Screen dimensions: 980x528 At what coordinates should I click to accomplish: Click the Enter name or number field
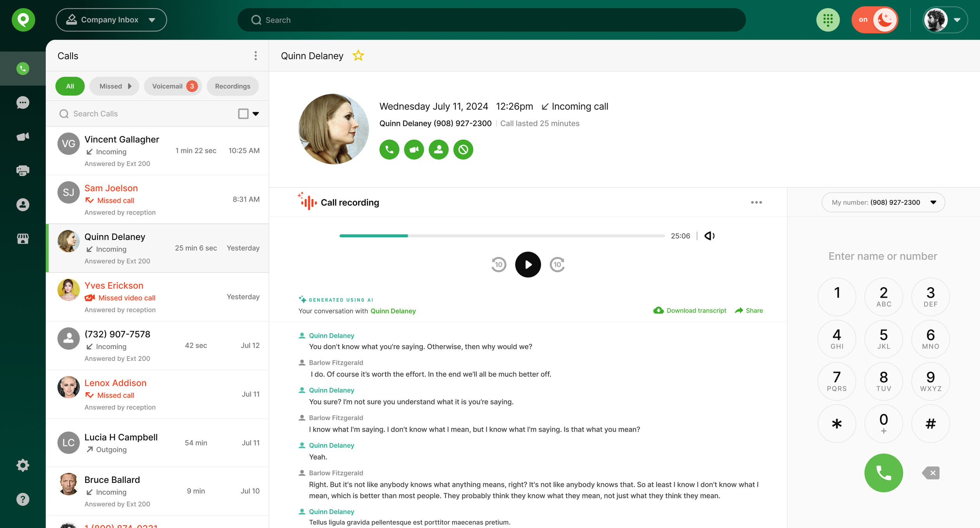883,256
